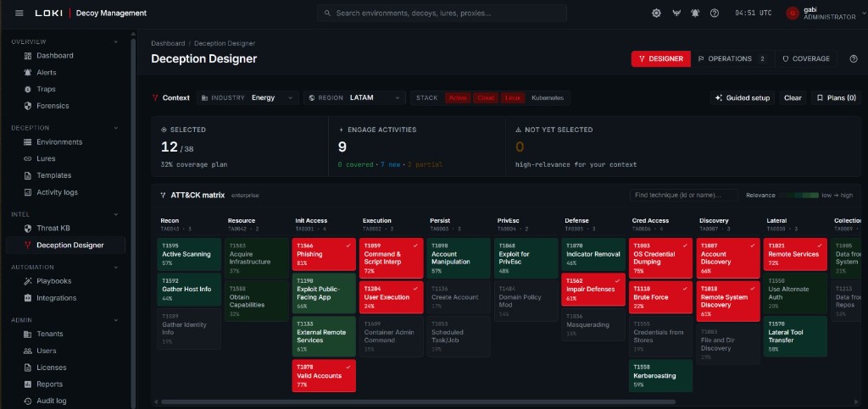Collapse the Overview sidebar section
868x409 pixels.
click(115, 42)
